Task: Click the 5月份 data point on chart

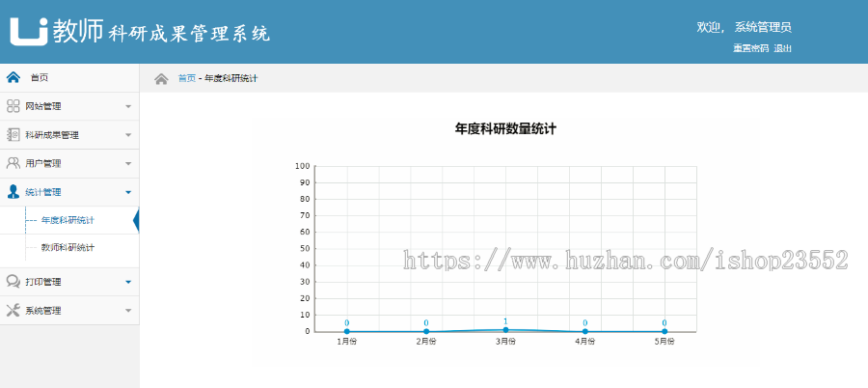Action: tap(665, 331)
